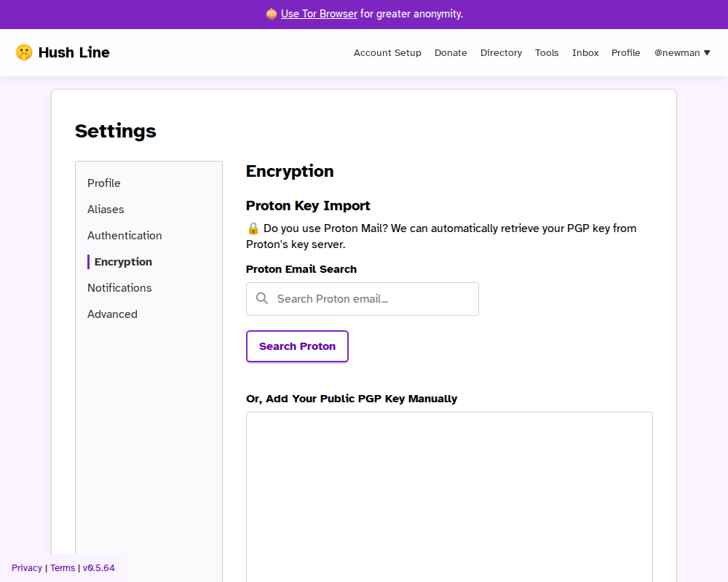
Task: Go to the Advanced settings section
Action: point(112,314)
